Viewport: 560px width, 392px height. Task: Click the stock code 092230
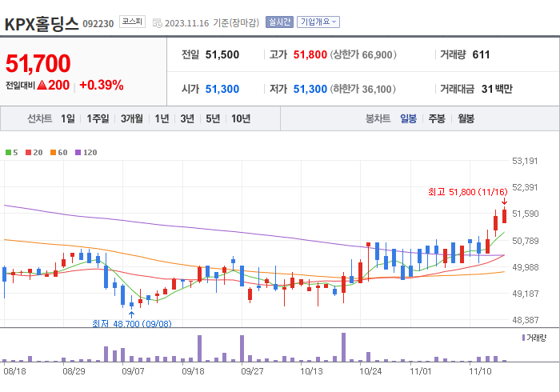tap(98, 24)
